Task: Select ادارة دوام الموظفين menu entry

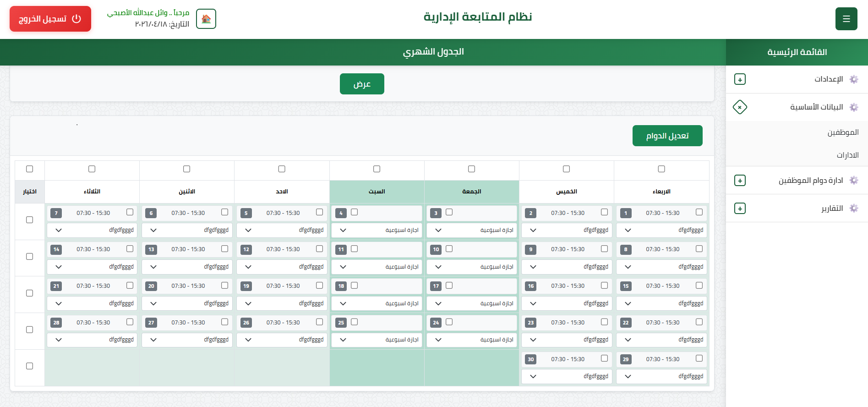Action: click(x=811, y=181)
